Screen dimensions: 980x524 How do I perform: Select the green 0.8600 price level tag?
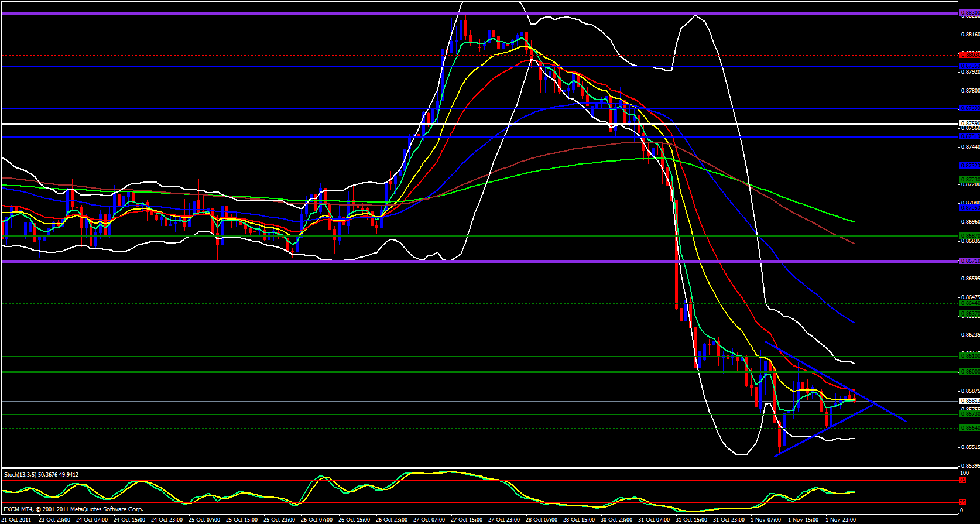pyautogui.click(x=969, y=371)
